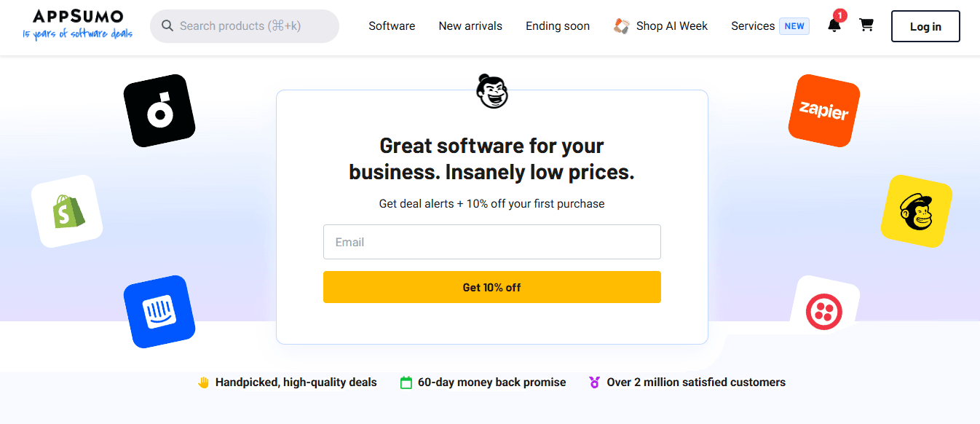Click the Log in button
The height and width of the screenshot is (424, 980).
click(925, 25)
